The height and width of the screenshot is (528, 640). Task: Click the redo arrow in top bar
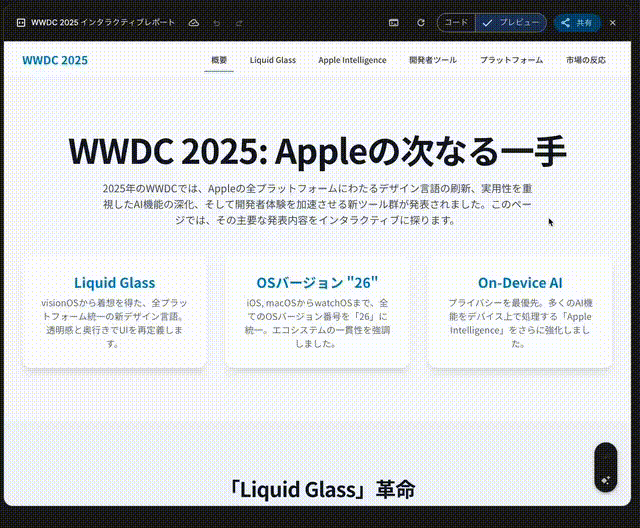[239, 23]
